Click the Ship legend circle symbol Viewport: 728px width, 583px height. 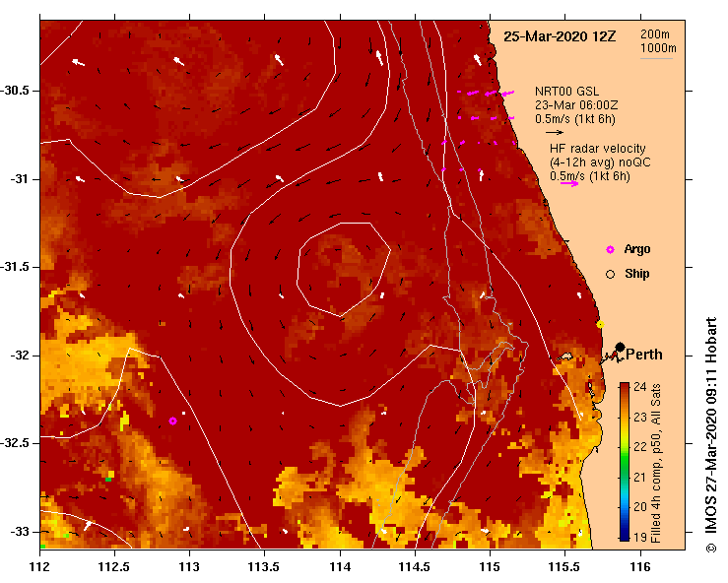(610, 275)
